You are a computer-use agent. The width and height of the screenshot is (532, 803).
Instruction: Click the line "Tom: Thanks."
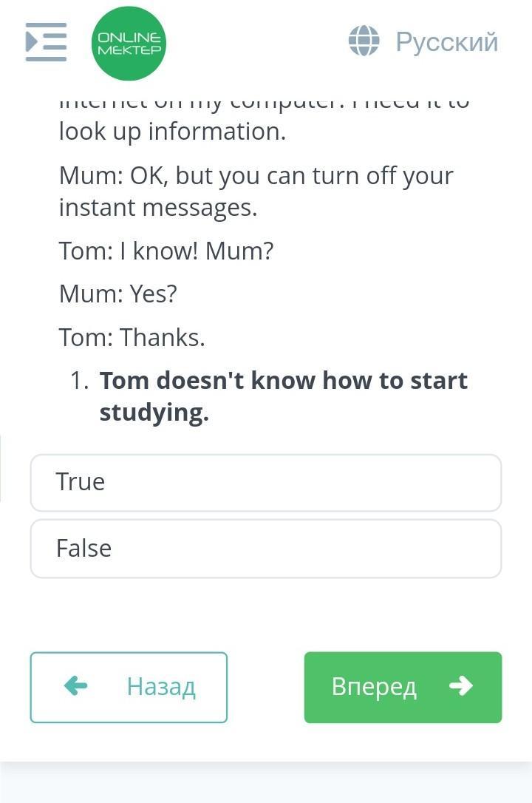tap(132, 338)
